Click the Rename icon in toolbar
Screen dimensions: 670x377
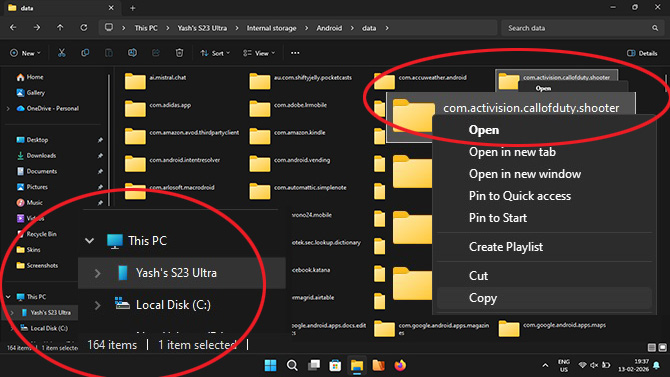tap(132, 53)
